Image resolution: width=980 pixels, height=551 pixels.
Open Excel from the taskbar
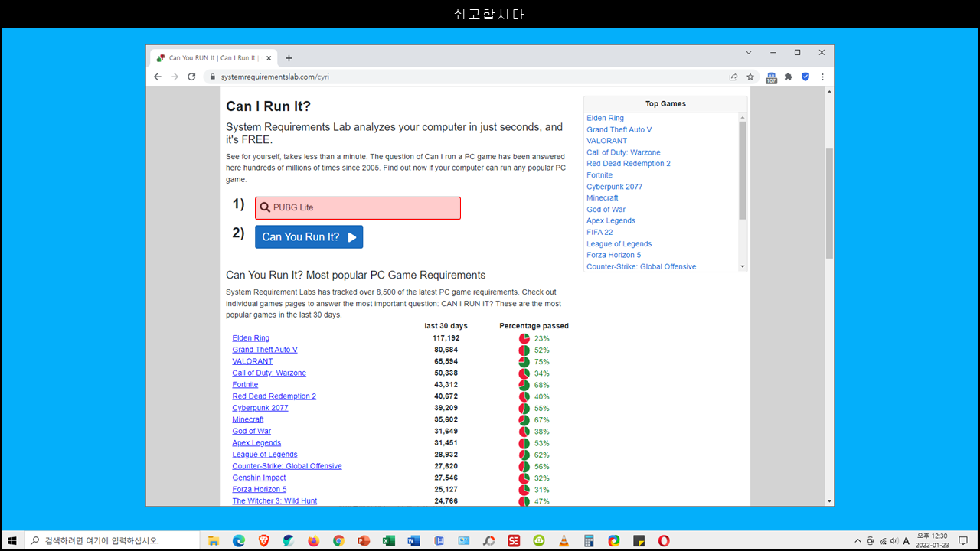[x=389, y=540]
